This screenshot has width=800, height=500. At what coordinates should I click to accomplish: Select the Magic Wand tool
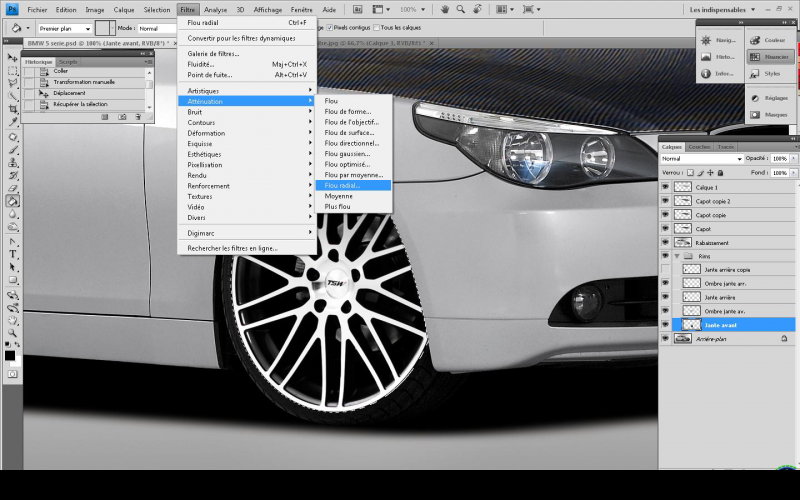coord(13,96)
